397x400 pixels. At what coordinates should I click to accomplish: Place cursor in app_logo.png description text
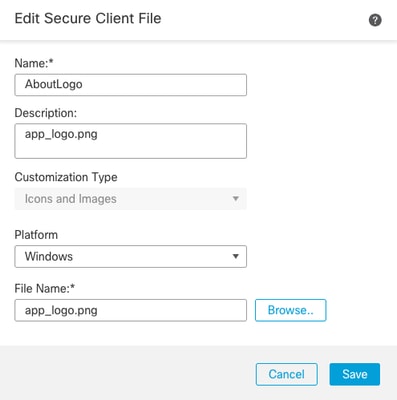point(61,134)
